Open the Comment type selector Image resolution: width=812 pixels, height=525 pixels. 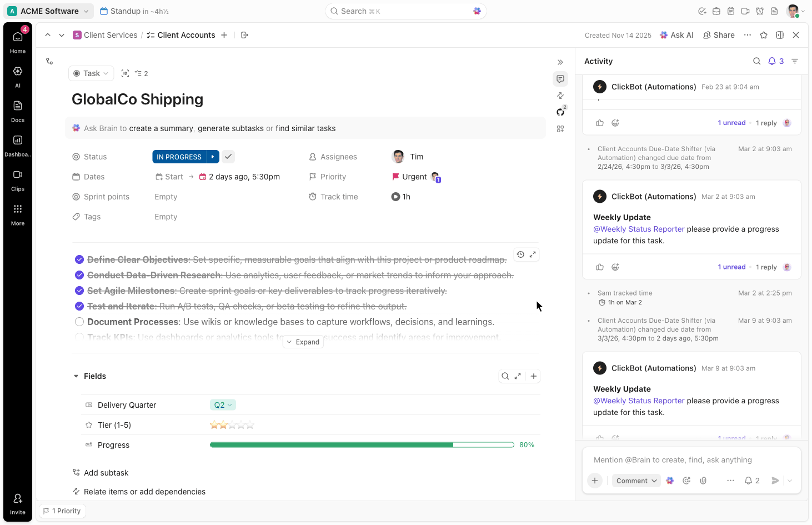635,481
